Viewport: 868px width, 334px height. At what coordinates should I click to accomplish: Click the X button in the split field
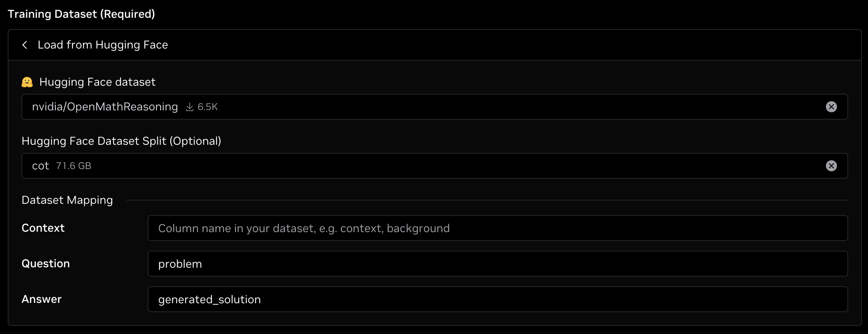tap(832, 166)
